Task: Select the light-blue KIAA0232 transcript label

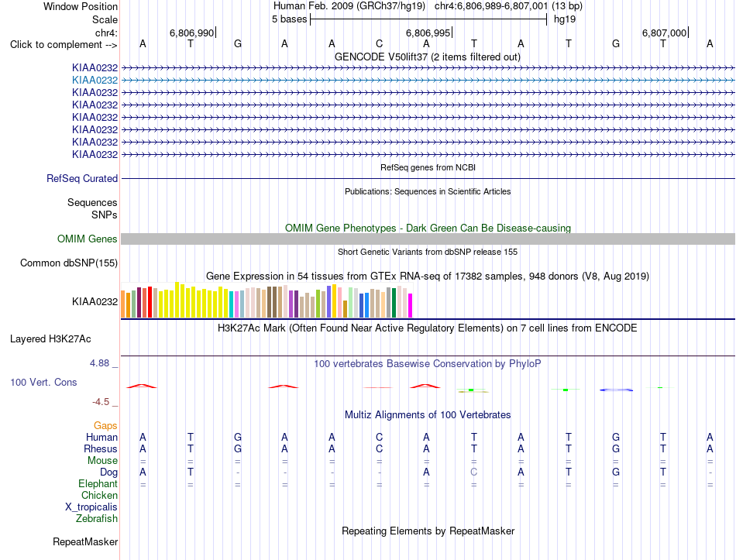Action: point(95,80)
